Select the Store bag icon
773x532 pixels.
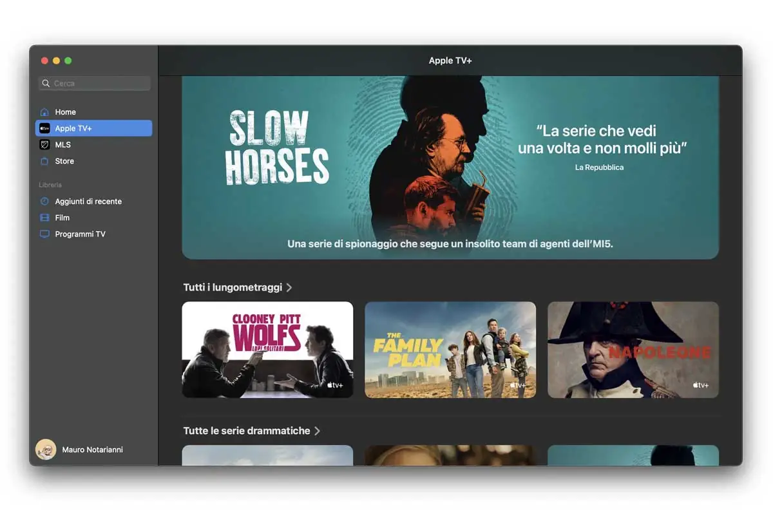click(x=44, y=161)
